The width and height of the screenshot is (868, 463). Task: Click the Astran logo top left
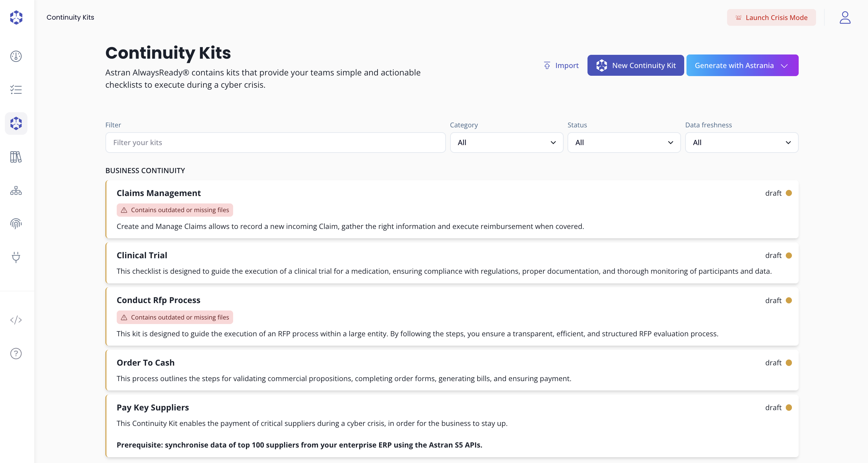(16, 17)
